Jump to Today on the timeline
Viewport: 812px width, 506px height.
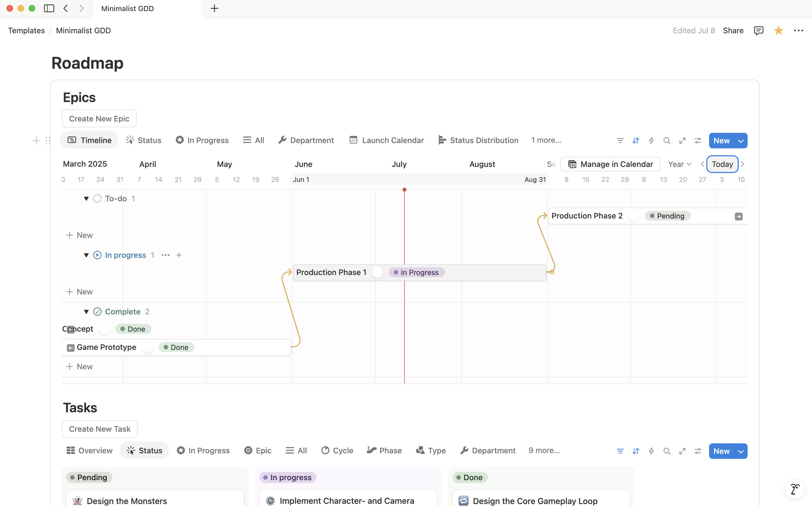point(722,164)
